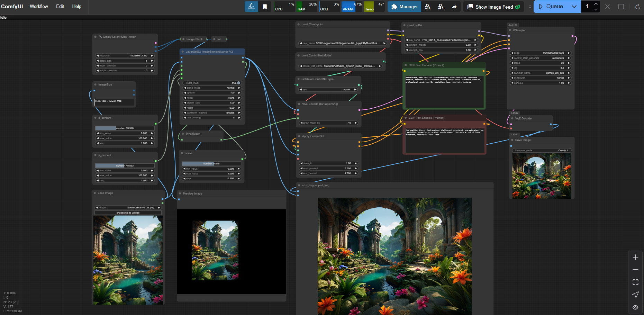Open the Edit menu
Image resolution: width=644 pixels, height=315 pixels.
pos(60,6)
